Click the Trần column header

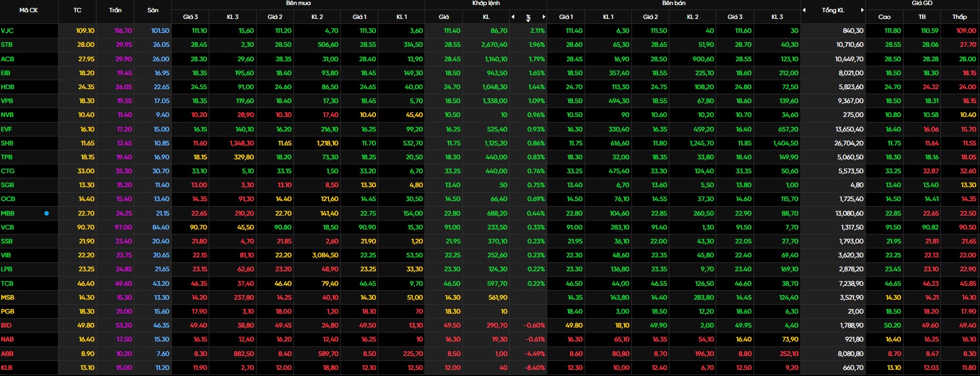(x=115, y=10)
